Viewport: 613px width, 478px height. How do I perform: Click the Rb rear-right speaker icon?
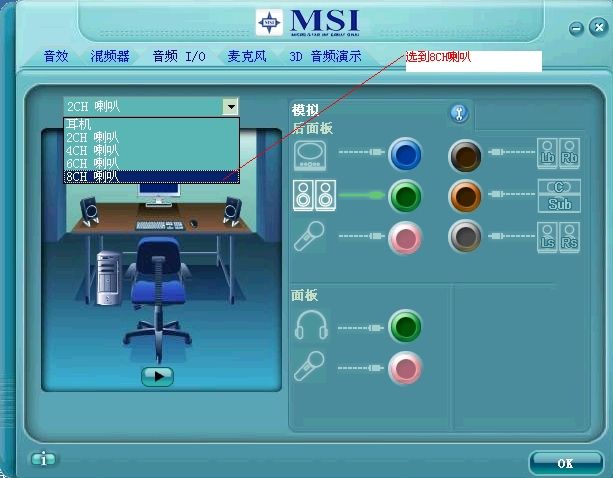tap(569, 154)
